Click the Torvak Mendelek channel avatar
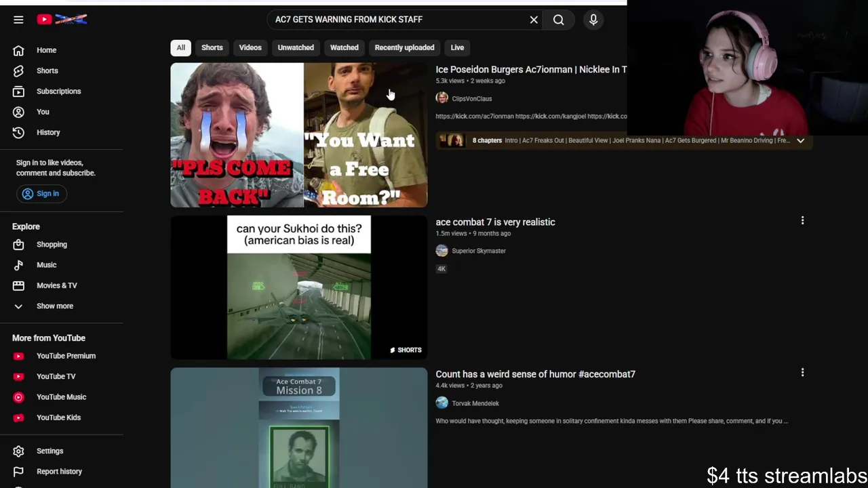 pos(442,403)
